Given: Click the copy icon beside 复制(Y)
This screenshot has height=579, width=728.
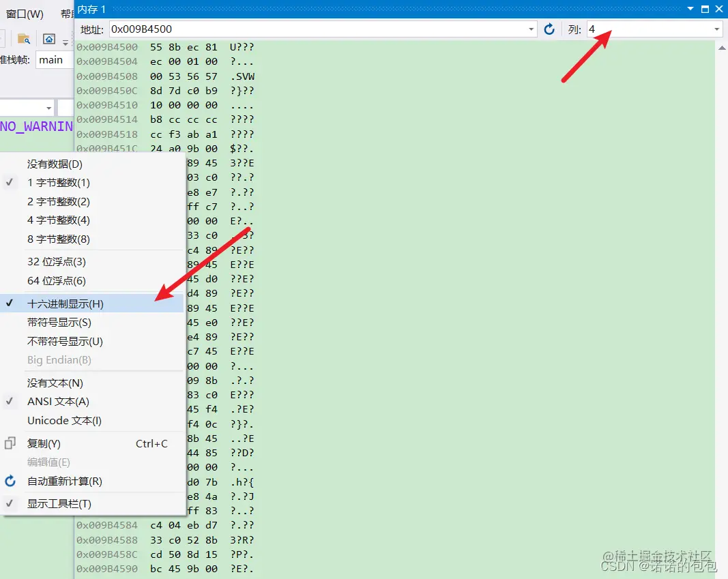Looking at the screenshot, I should [10, 443].
